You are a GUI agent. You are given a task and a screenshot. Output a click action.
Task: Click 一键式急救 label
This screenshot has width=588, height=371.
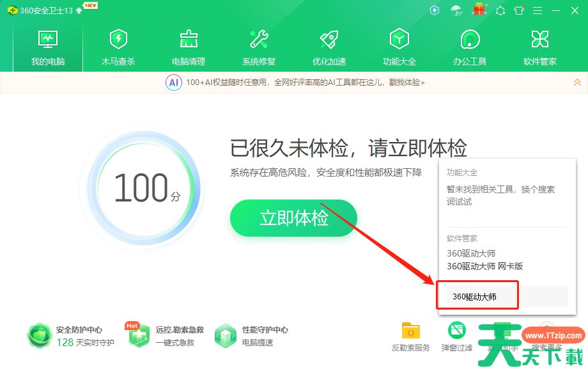click(x=175, y=342)
